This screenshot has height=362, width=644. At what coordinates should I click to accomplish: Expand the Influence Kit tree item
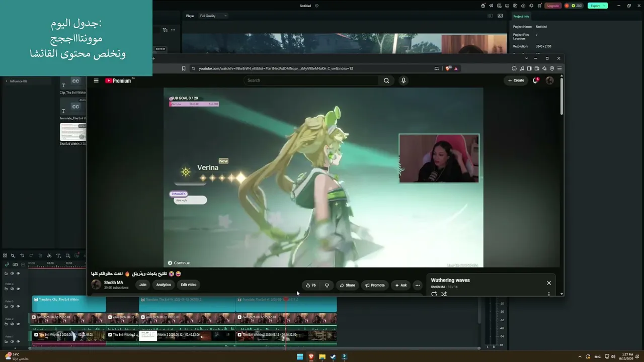point(7,81)
